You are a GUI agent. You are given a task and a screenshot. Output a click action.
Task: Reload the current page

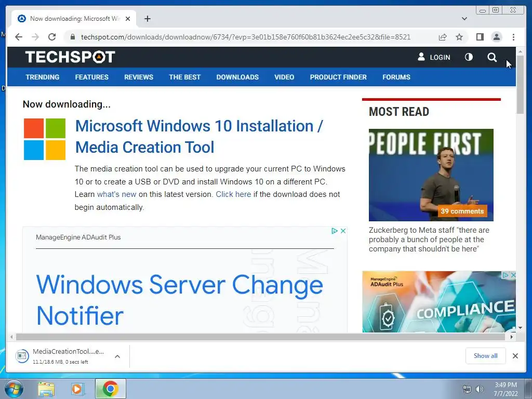pos(52,37)
